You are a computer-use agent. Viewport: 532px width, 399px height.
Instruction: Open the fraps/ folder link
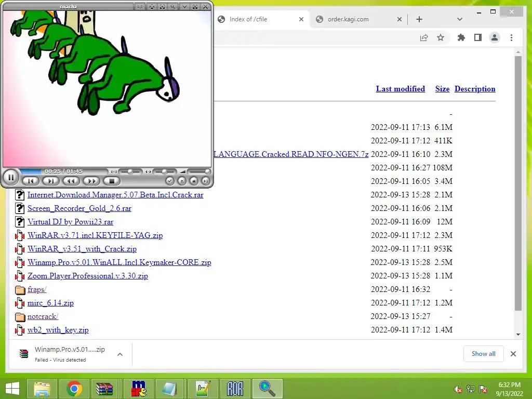[x=37, y=289]
